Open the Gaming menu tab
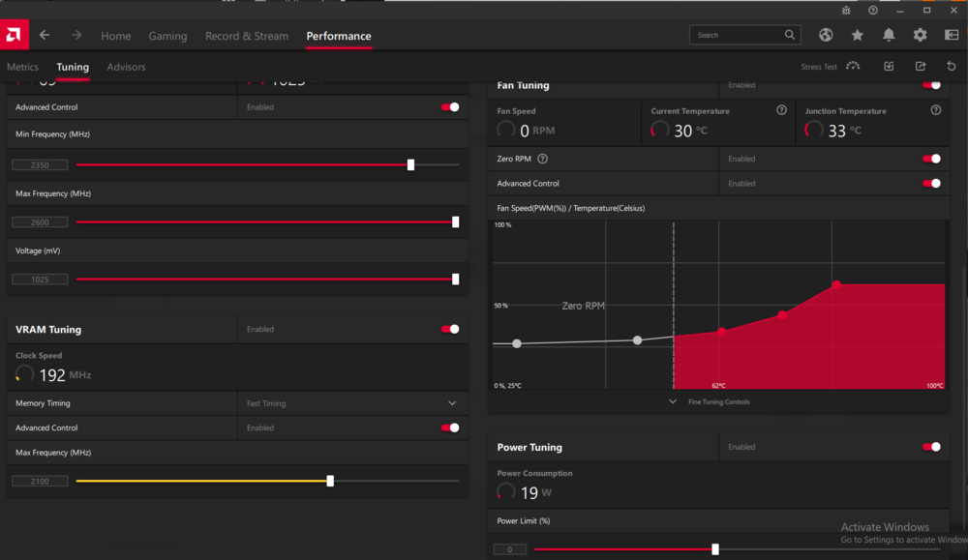Screen dimensions: 968x560 coord(167,36)
